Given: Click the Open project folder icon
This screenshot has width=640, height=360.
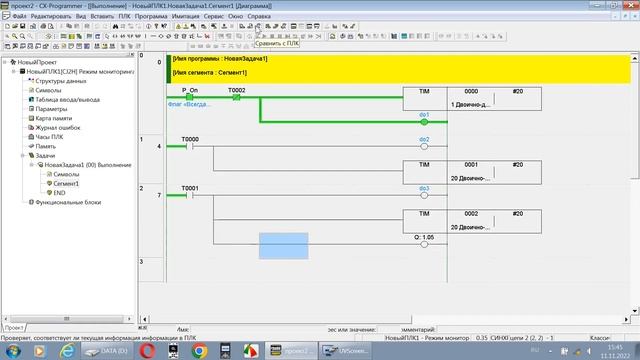Looking at the screenshot, I should coord(15,26).
